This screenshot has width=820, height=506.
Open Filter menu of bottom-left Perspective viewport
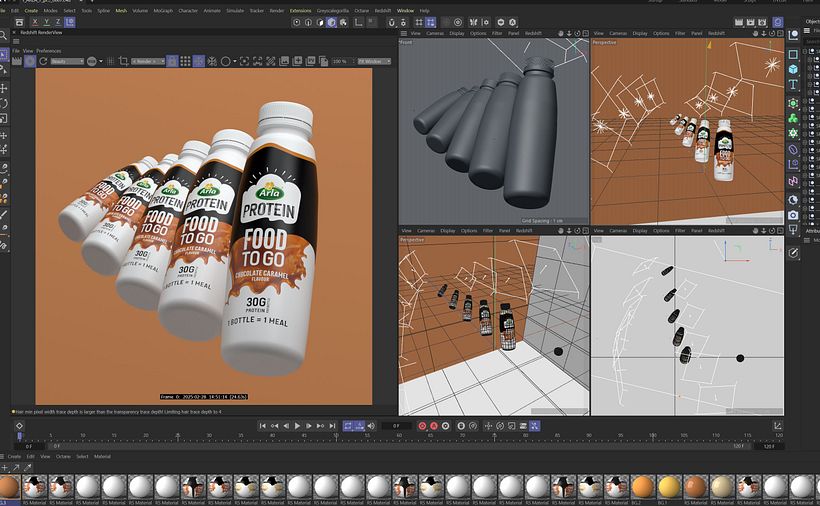(x=488, y=231)
